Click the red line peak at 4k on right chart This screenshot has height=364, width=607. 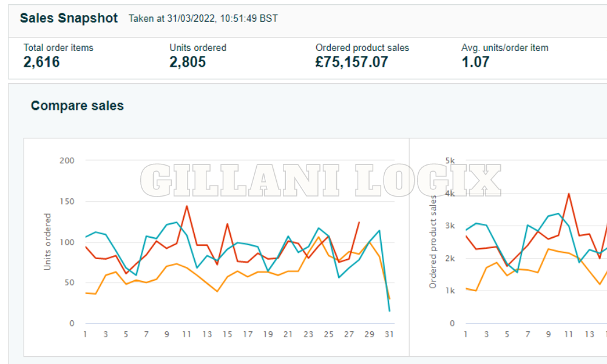tap(570, 194)
